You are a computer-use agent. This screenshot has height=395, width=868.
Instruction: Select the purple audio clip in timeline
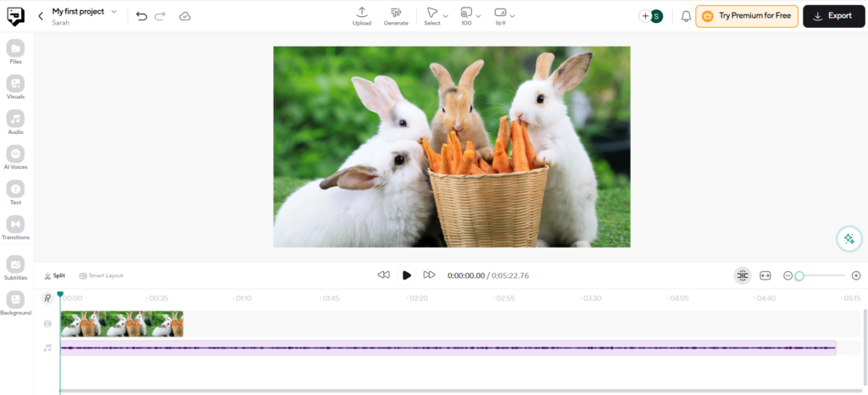click(448, 348)
